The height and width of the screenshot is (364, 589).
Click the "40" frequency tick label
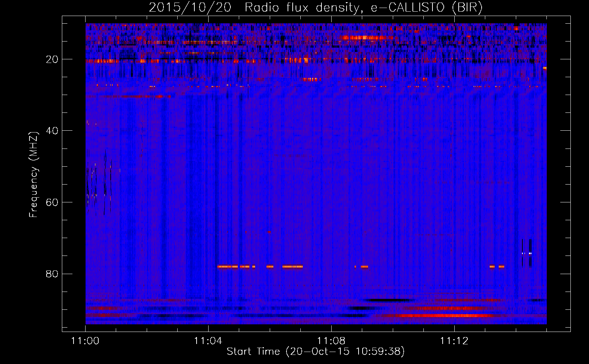(52, 131)
